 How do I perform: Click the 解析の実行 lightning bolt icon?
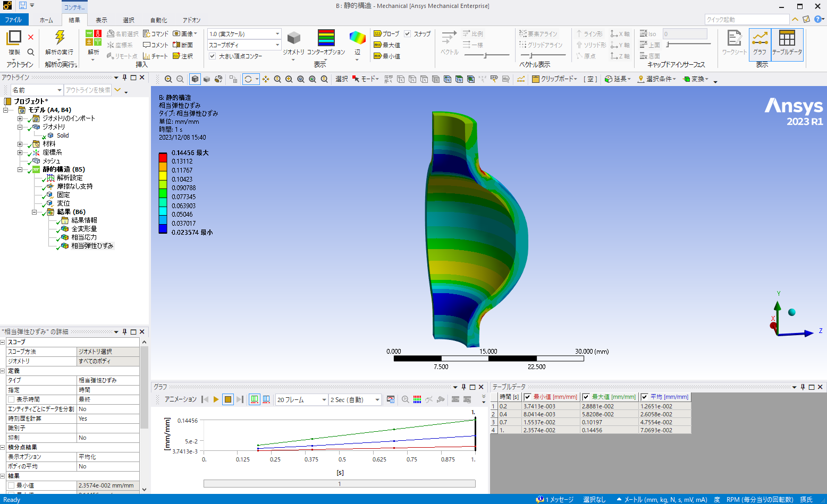click(x=60, y=37)
